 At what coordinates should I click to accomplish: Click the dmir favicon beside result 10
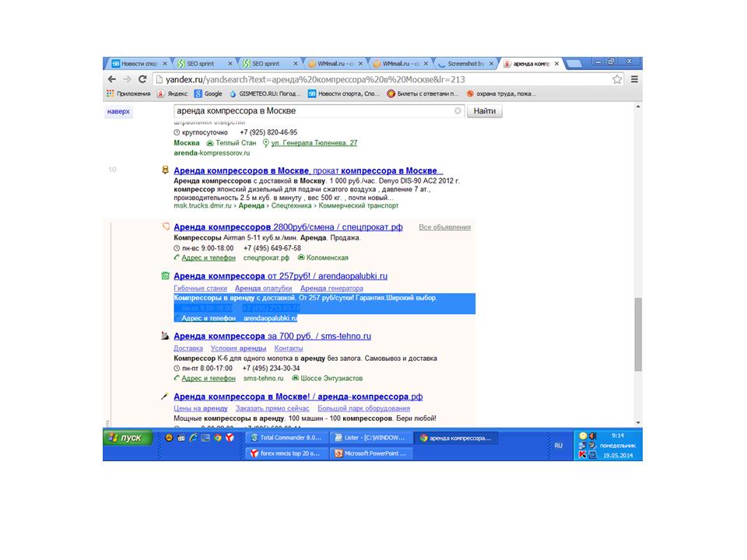(165, 170)
